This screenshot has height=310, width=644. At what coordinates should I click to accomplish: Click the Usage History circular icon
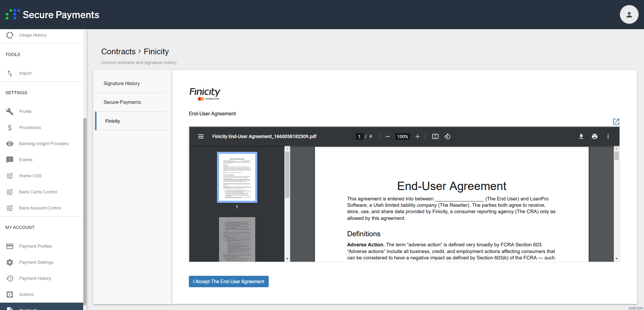pyautogui.click(x=10, y=35)
